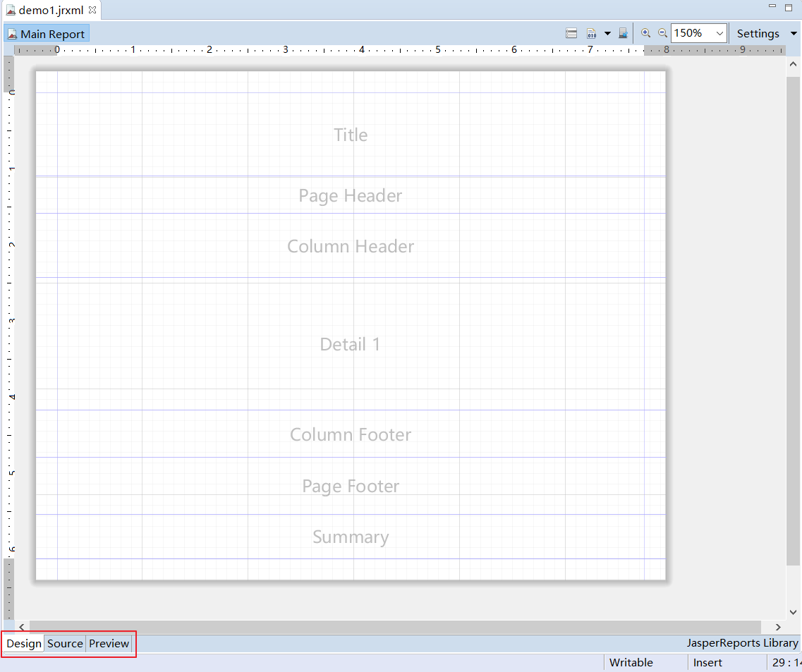Open the compile report dropdown arrow
The height and width of the screenshot is (672, 802).
(x=607, y=33)
